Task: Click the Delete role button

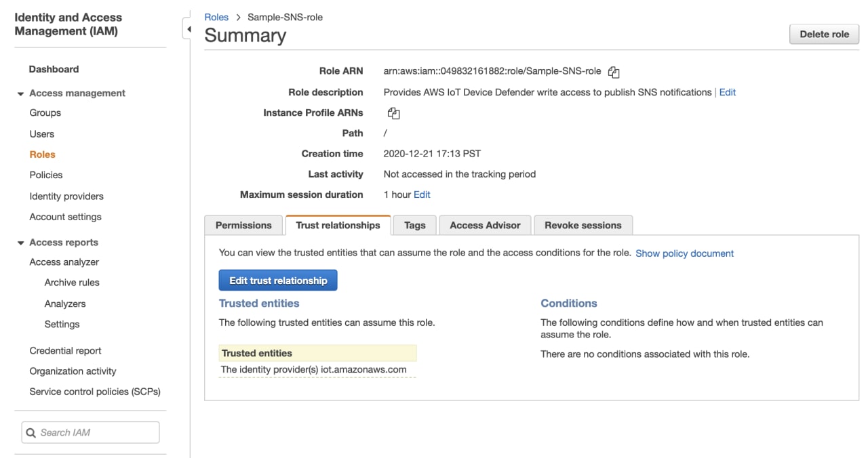Action: 824,34
